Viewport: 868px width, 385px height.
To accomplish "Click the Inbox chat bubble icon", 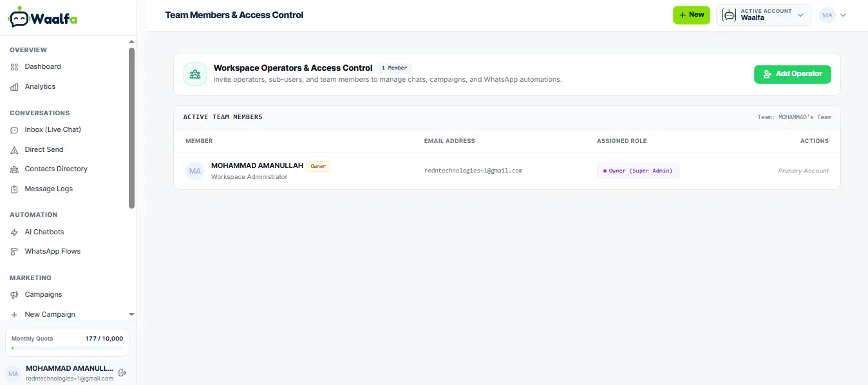I will (x=14, y=130).
